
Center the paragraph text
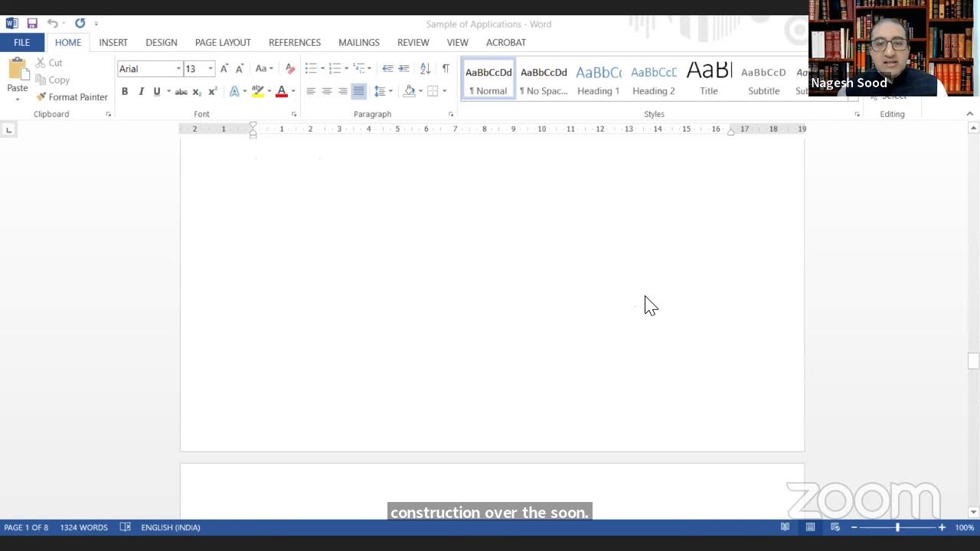tap(327, 92)
